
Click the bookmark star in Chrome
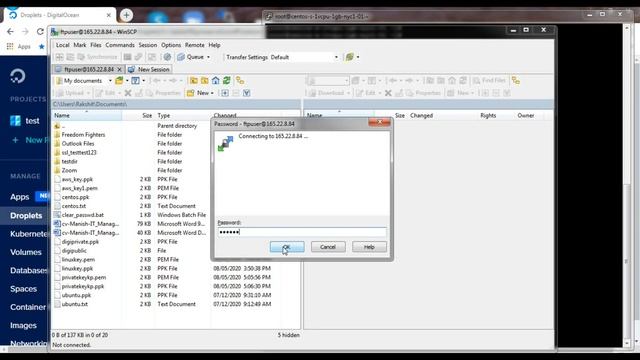(41, 47)
